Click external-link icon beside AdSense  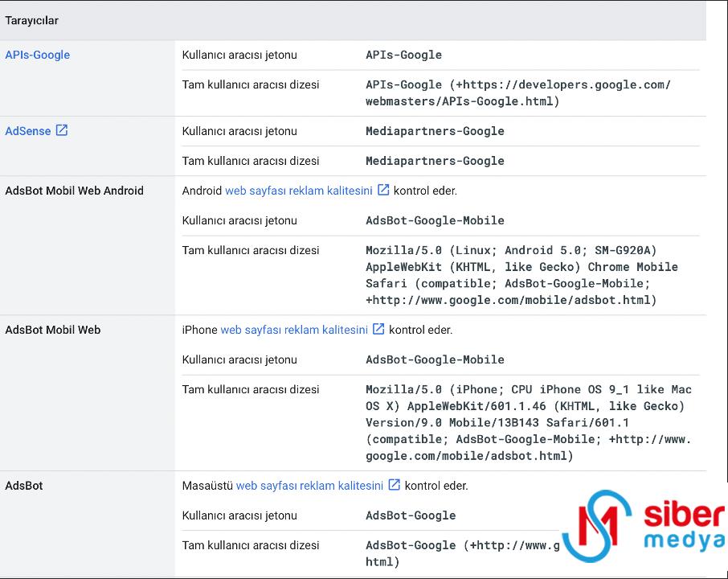(62, 130)
